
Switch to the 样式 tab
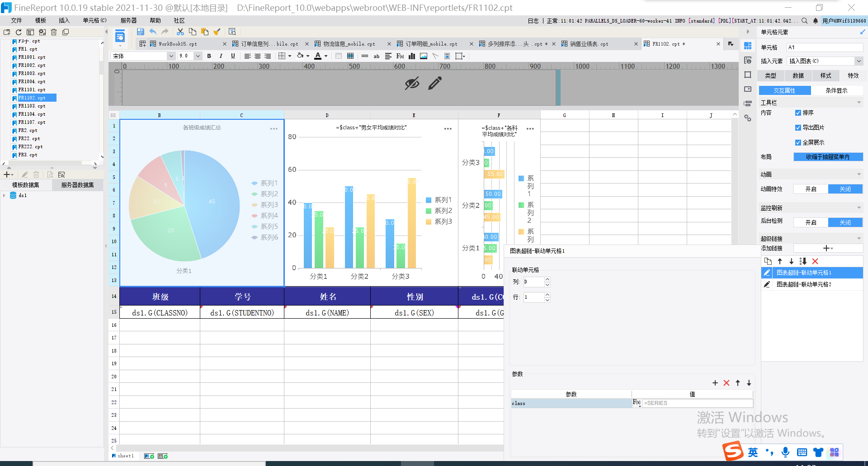[826, 75]
